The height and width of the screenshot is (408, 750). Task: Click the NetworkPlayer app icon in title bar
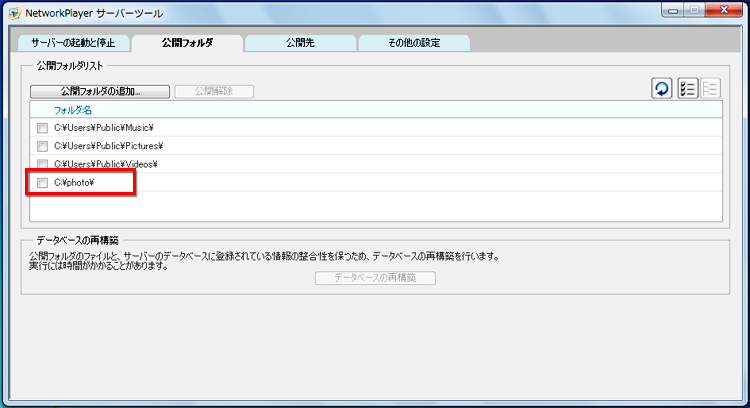tap(15, 13)
